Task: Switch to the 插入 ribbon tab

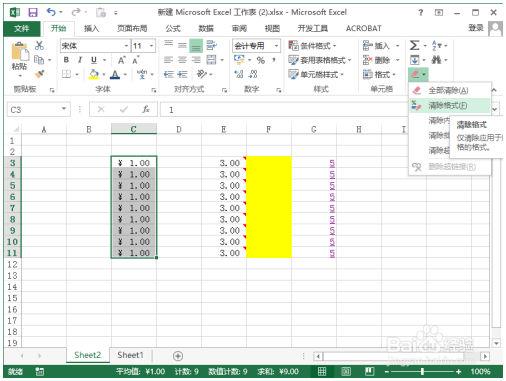Action: [91, 28]
